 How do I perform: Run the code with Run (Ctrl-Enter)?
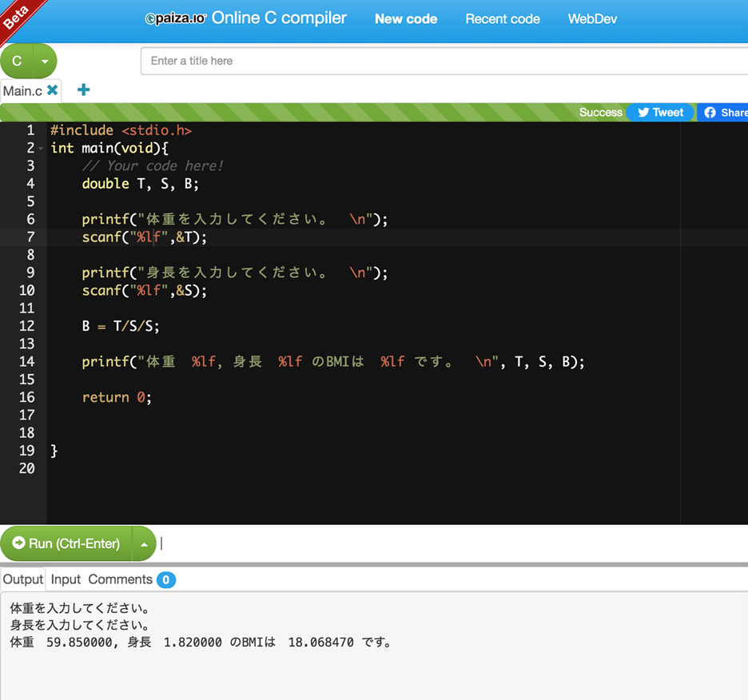[66, 543]
